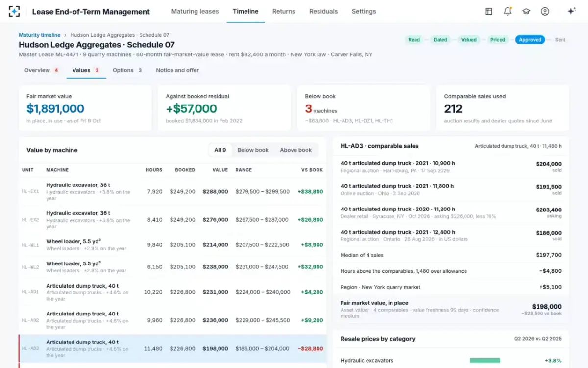Click the Sent stage
The width and height of the screenshot is (588, 368).
point(560,40)
